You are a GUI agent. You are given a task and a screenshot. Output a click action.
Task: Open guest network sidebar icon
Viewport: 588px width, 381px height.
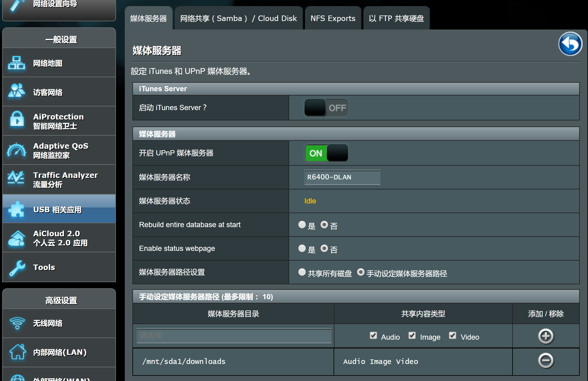coord(16,92)
